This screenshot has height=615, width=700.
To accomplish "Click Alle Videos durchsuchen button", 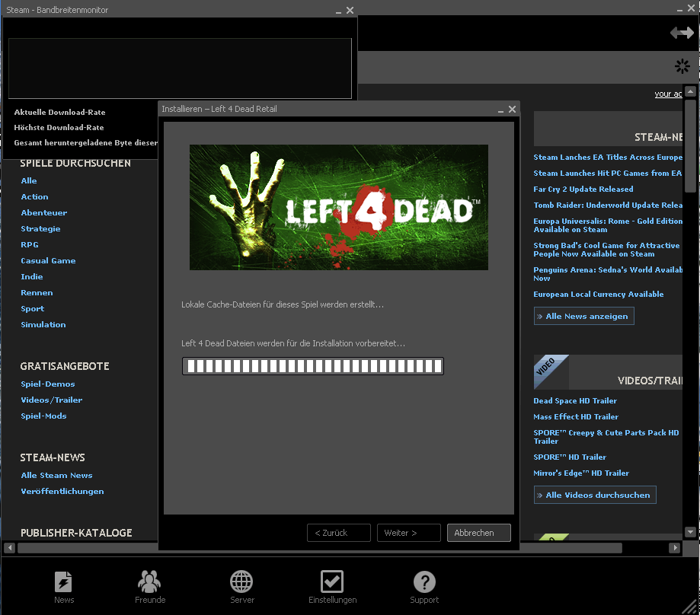I will point(595,495).
